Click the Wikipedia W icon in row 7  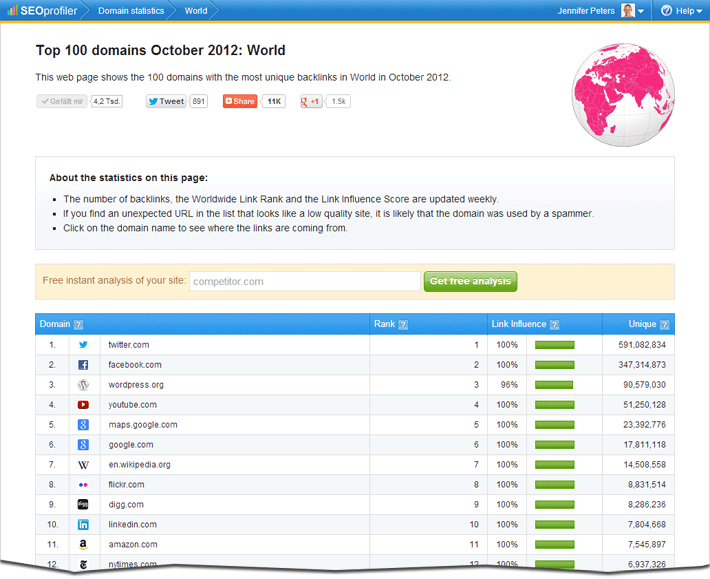83,465
